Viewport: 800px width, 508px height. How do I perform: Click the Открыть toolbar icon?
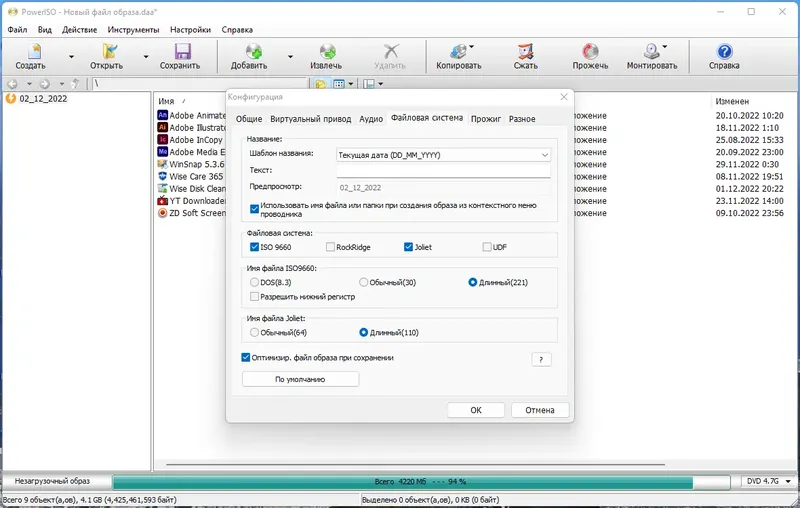coord(109,52)
